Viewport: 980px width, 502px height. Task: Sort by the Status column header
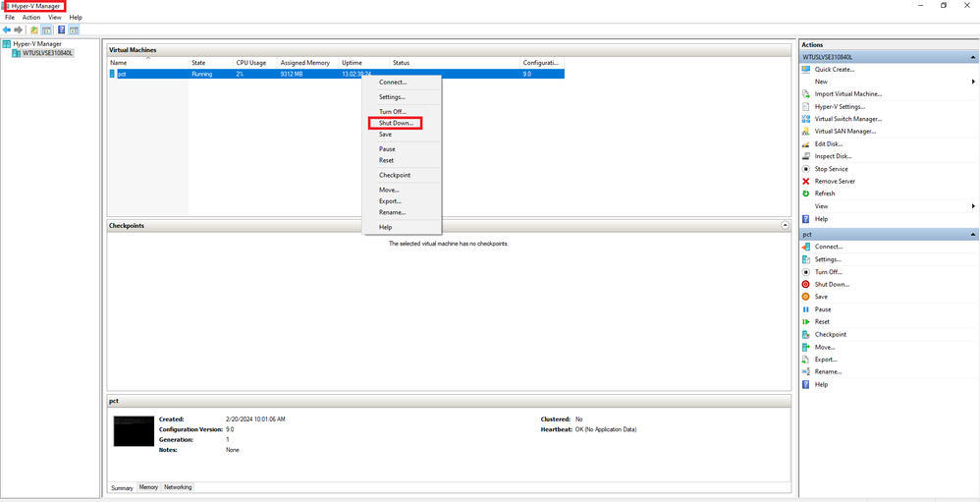[455, 63]
